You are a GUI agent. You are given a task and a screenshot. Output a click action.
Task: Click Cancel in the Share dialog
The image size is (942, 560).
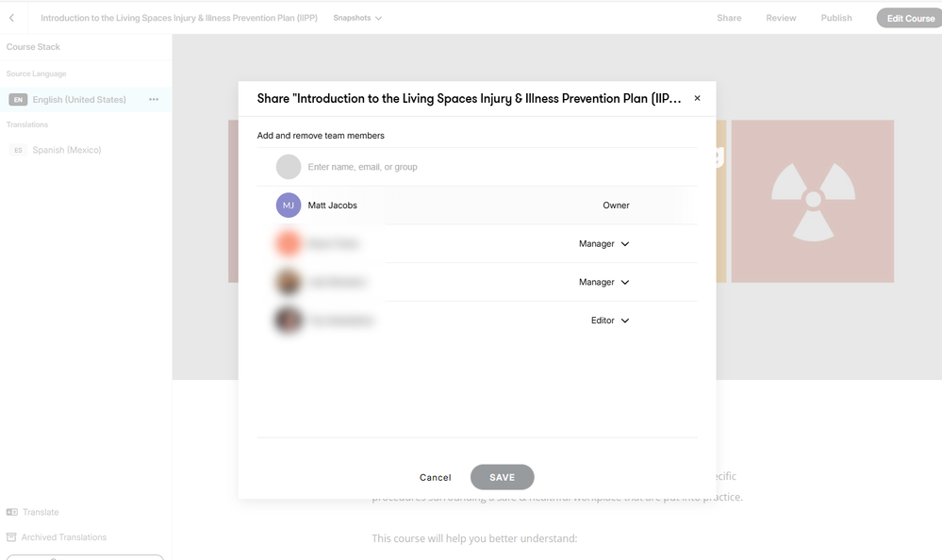(x=436, y=478)
